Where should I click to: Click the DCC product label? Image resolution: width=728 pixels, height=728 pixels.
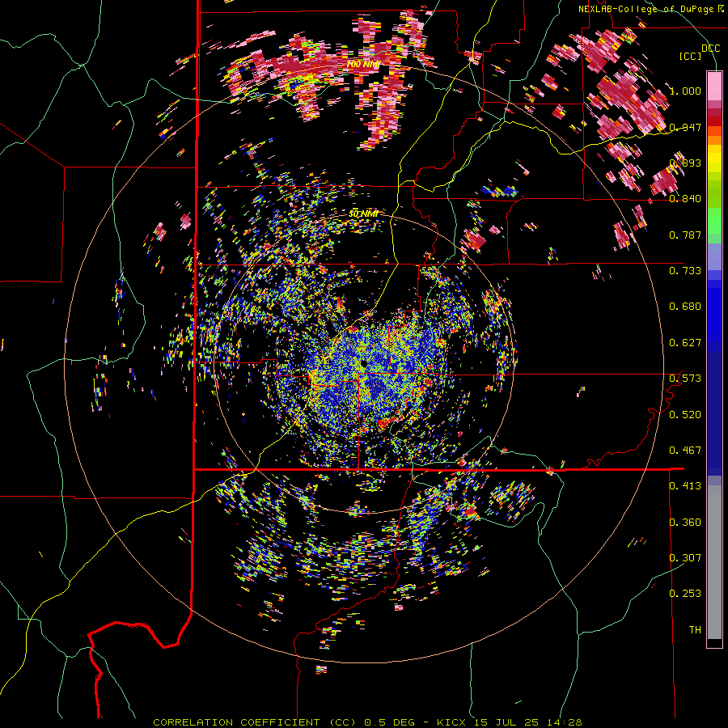[x=710, y=49]
